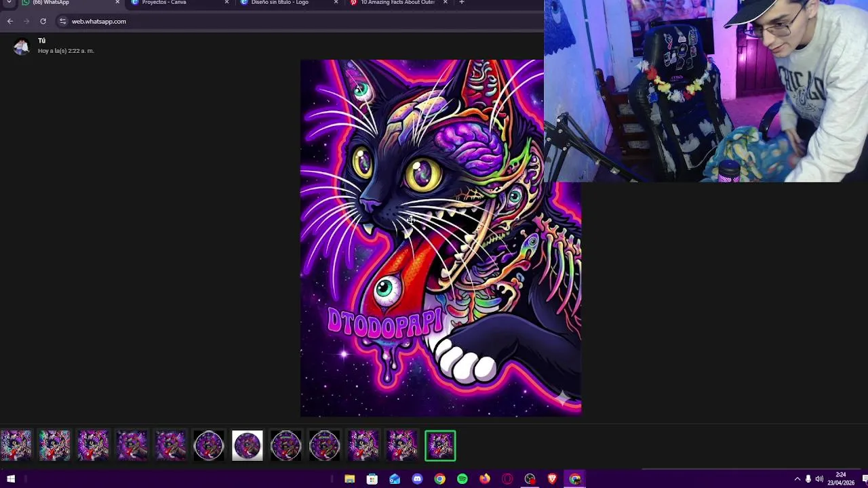
Task: Open Google Chrome from the taskbar
Action: point(440,479)
